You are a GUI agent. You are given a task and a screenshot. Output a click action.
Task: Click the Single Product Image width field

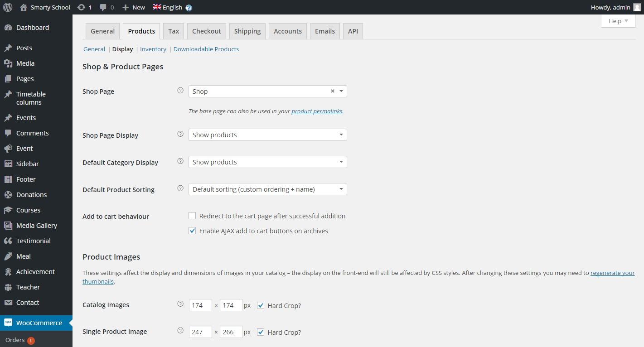[x=200, y=332]
